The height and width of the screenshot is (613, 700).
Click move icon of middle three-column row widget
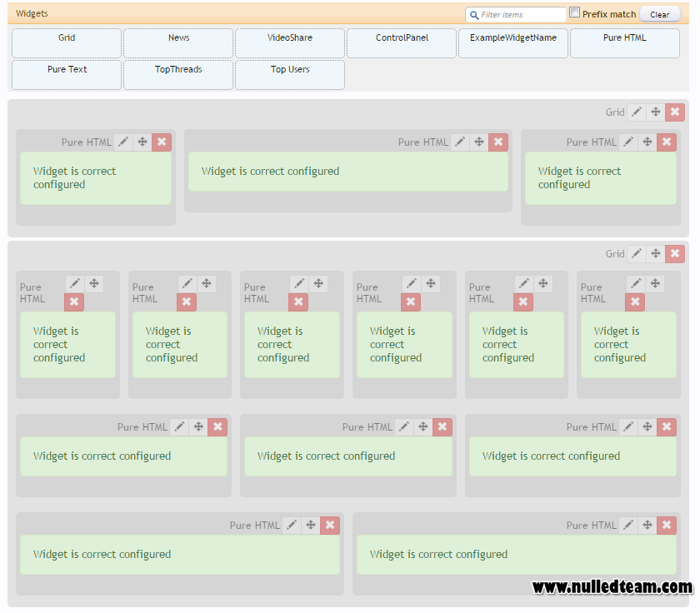[423, 427]
